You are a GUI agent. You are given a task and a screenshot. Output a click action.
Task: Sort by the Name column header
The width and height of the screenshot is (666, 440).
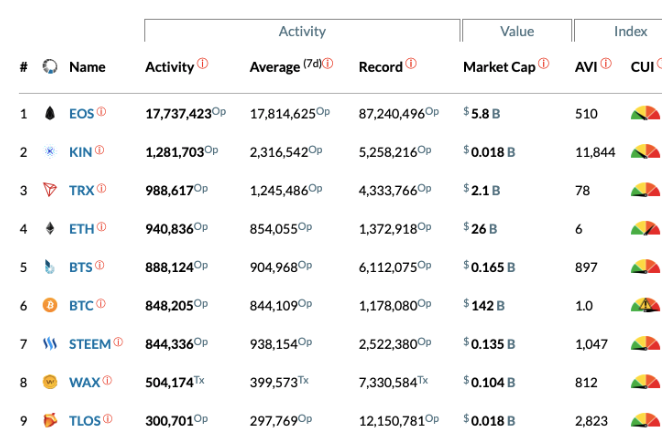[87, 67]
